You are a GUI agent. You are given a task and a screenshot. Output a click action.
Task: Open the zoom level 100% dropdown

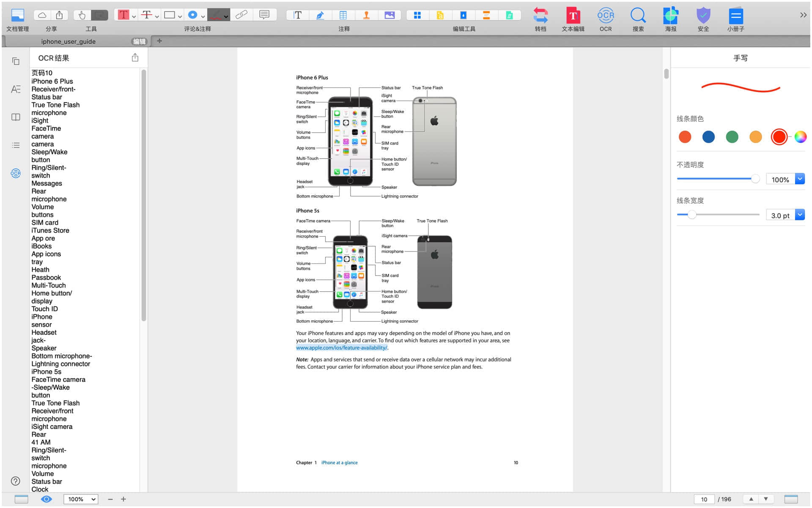pos(81,499)
